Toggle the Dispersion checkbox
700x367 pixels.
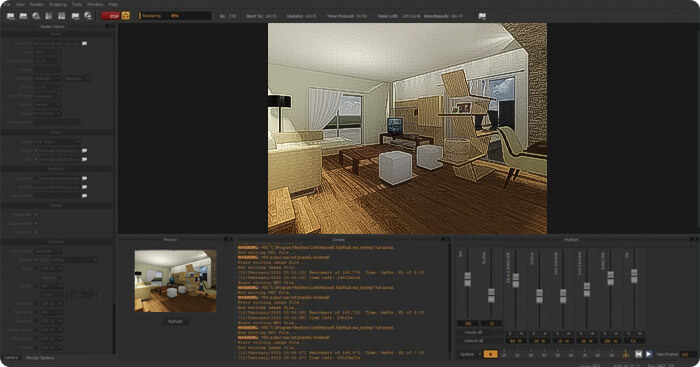coord(36,232)
